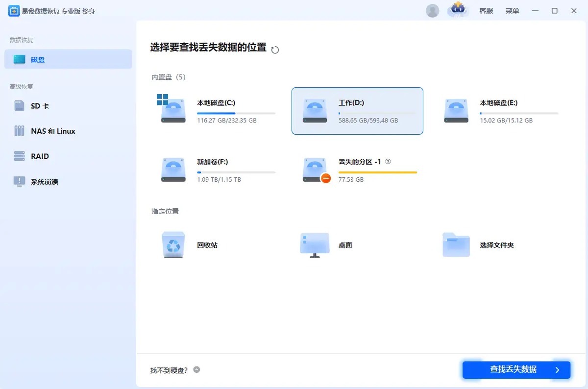Select the 新加卷(F:) drive

pos(216,170)
